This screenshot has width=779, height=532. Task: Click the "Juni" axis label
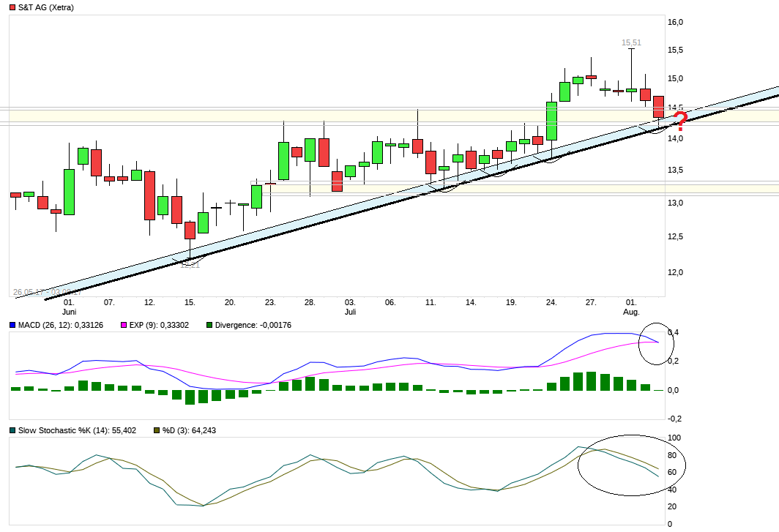pyautogui.click(x=68, y=311)
